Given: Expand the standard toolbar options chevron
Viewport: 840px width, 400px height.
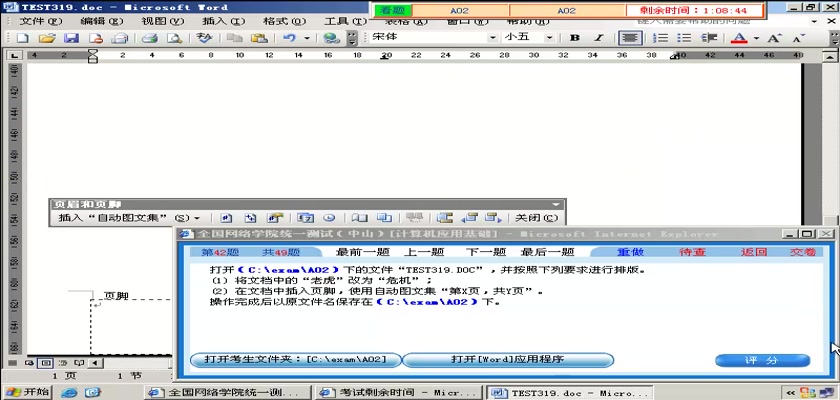Looking at the screenshot, I should 351,38.
